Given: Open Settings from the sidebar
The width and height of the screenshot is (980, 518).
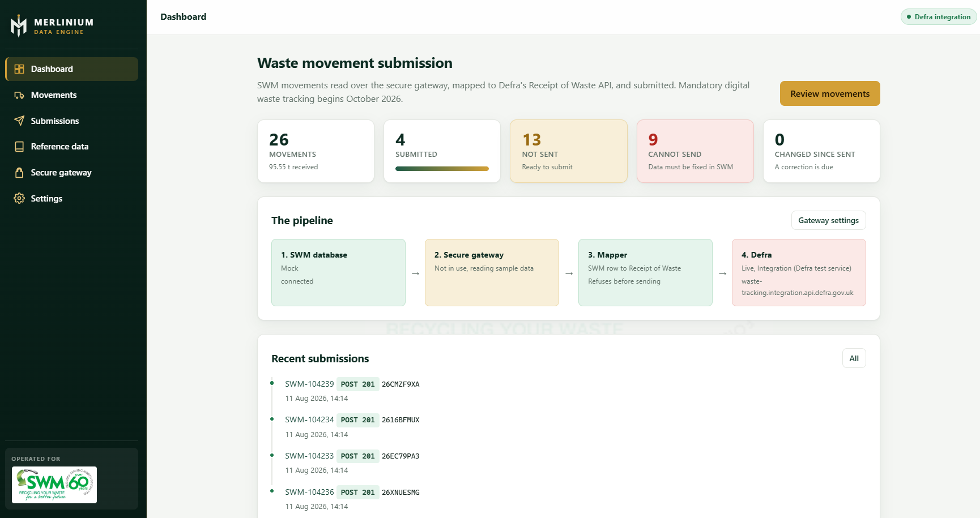Looking at the screenshot, I should [71, 198].
